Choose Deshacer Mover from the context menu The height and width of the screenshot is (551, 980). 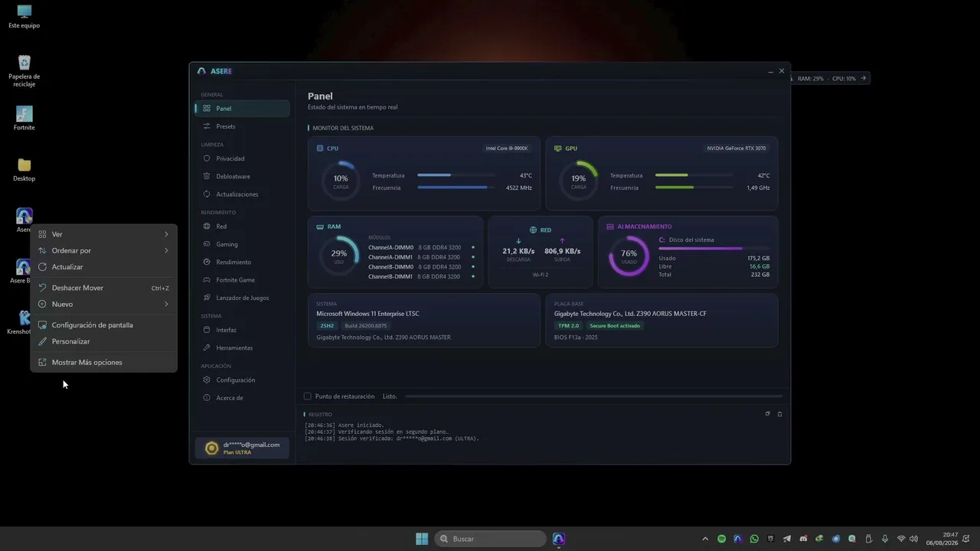pyautogui.click(x=103, y=288)
